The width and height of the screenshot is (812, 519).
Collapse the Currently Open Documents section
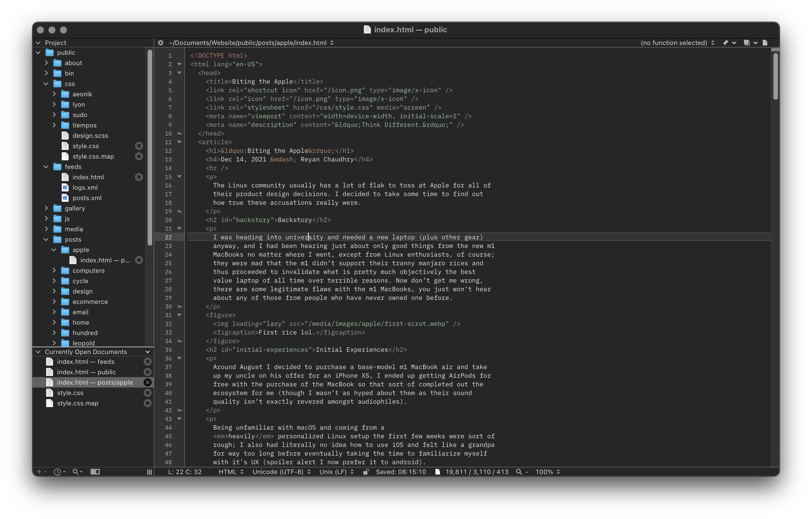click(38, 352)
